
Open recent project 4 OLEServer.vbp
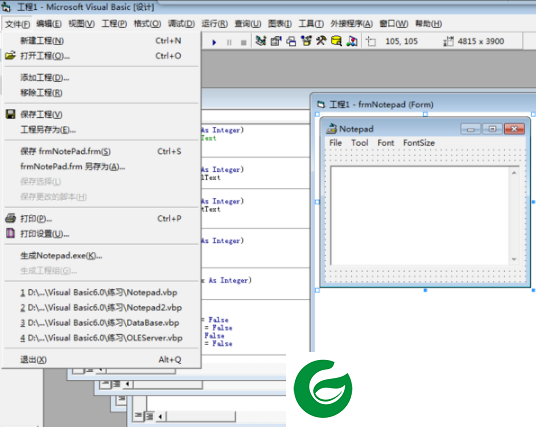tap(101, 337)
